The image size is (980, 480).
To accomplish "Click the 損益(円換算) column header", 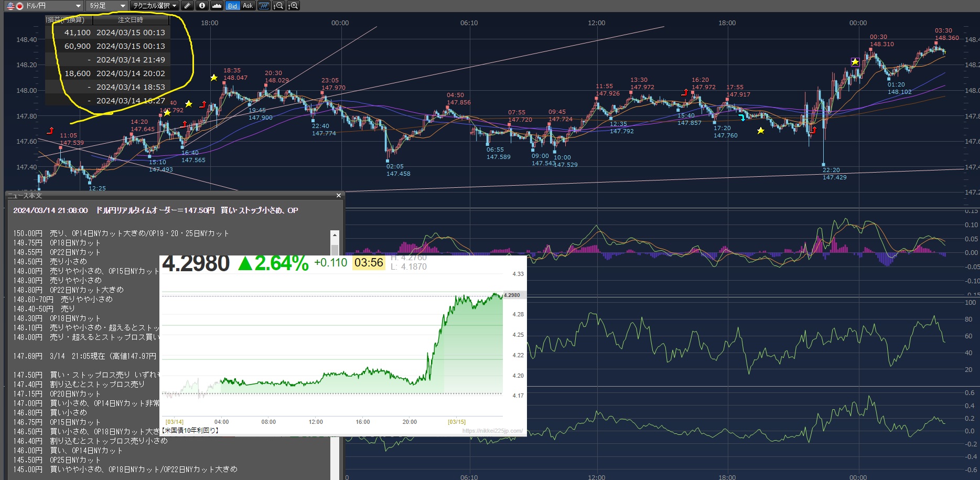I will (x=68, y=20).
